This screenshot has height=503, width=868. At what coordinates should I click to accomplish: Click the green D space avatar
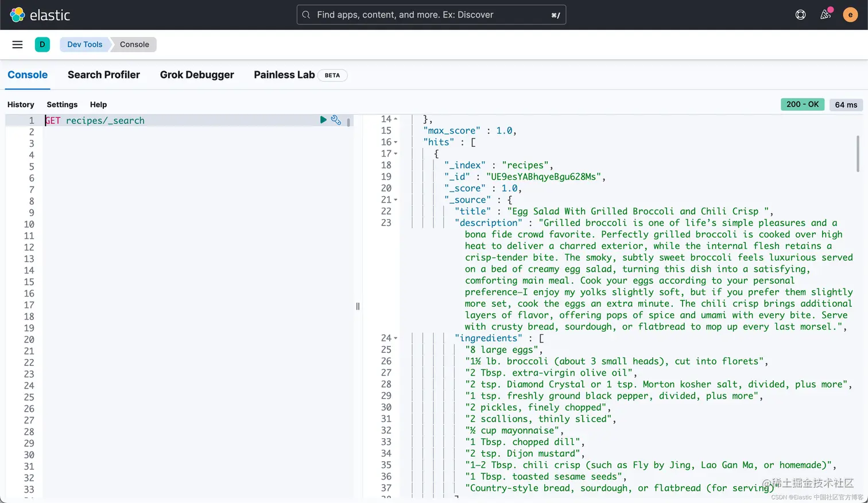(x=42, y=44)
